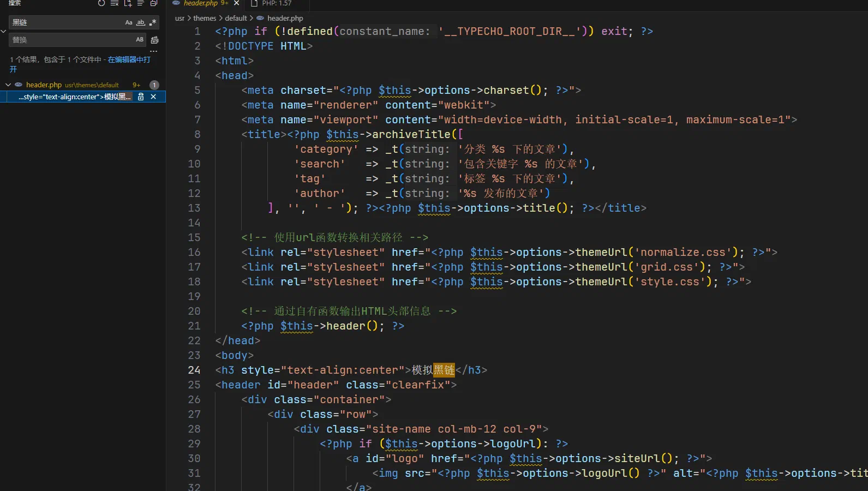Click 'grid.css' string on line 17

(667, 267)
